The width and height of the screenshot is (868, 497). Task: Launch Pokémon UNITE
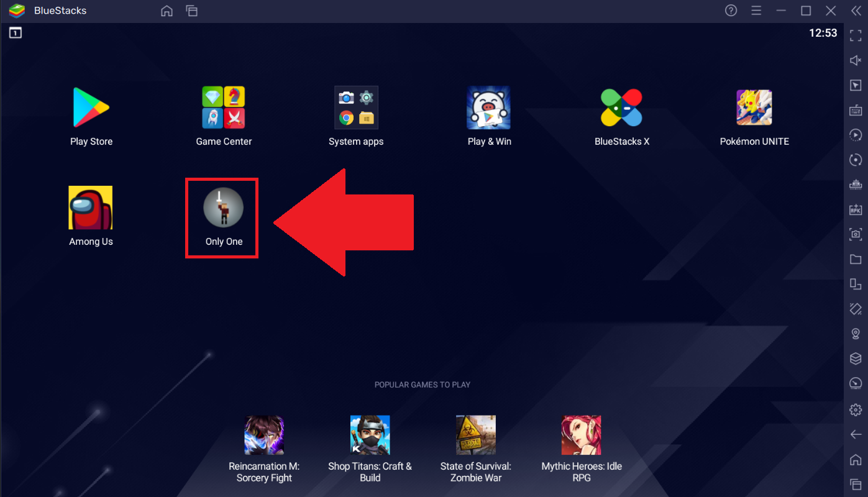point(754,107)
